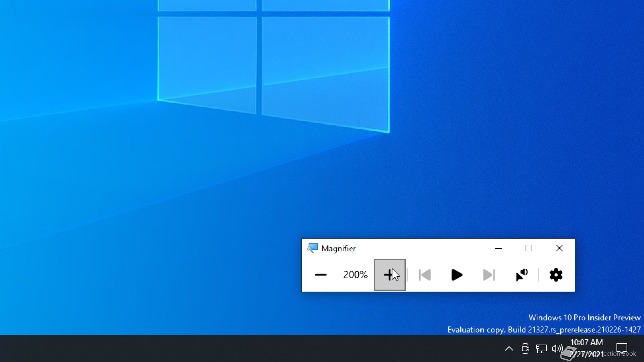
Task: Click the Magnifier zoom out minus button
Action: click(320, 275)
